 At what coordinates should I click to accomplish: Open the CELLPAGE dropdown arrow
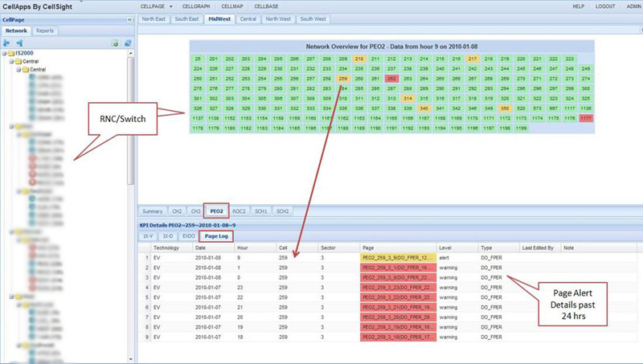click(x=171, y=6)
